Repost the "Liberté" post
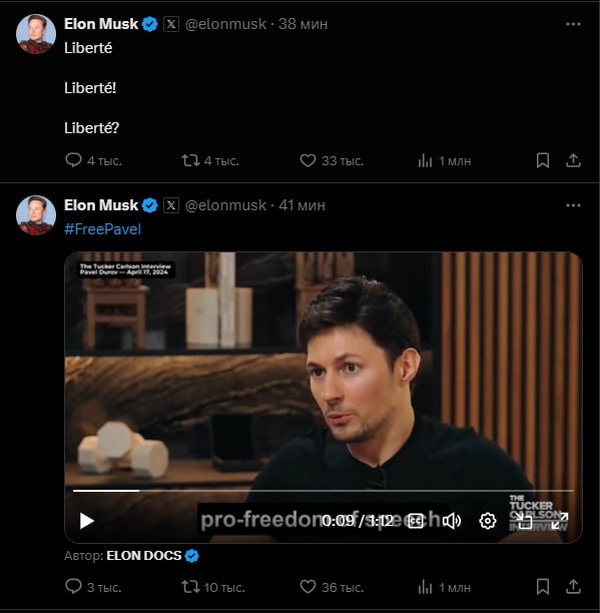 (x=190, y=160)
